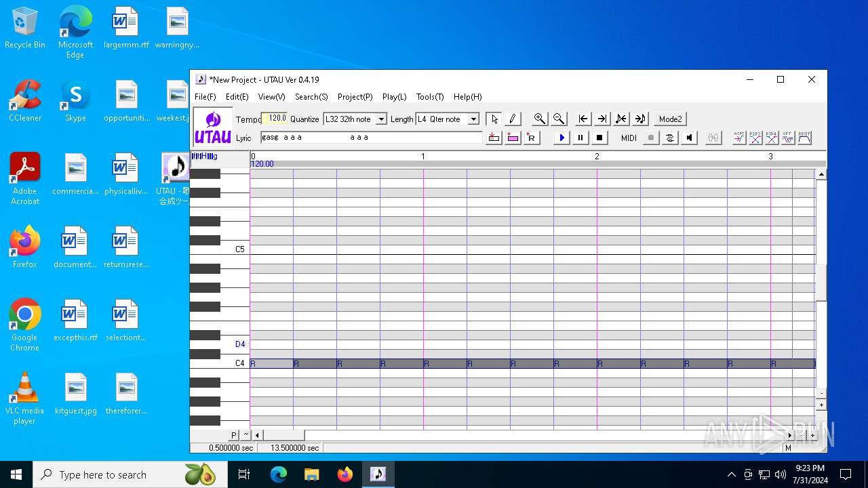Click the arrow-to-note icon
The height and width of the screenshot is (488, 868).
[x=640, y=119]
